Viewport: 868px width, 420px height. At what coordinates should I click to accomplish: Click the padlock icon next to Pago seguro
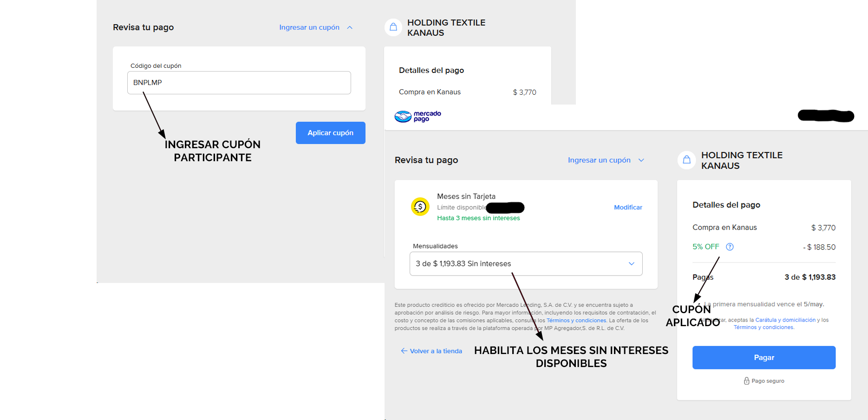pos(746,381)
